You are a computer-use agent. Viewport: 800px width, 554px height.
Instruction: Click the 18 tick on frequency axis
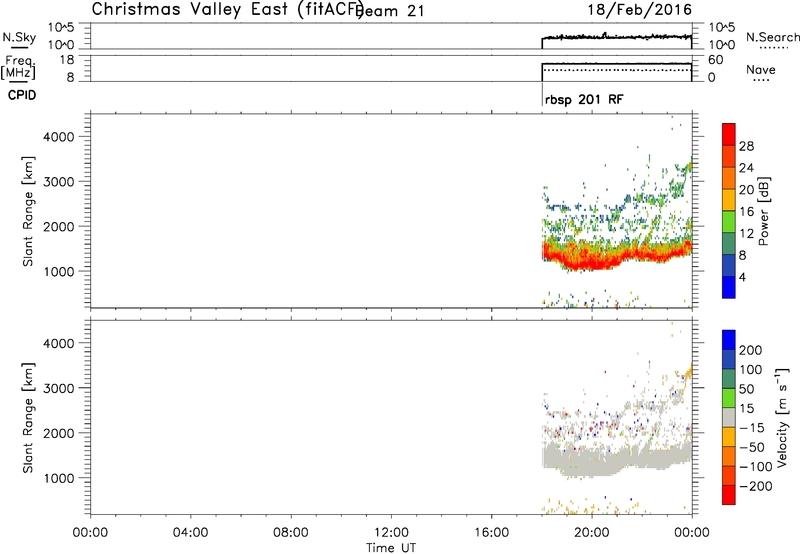tap(67, 60)
